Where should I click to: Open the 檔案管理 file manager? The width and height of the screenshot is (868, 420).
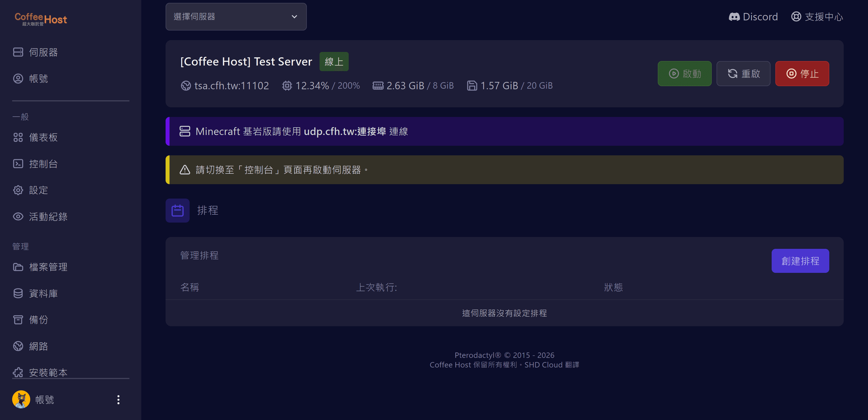click(x=40, y=267)
